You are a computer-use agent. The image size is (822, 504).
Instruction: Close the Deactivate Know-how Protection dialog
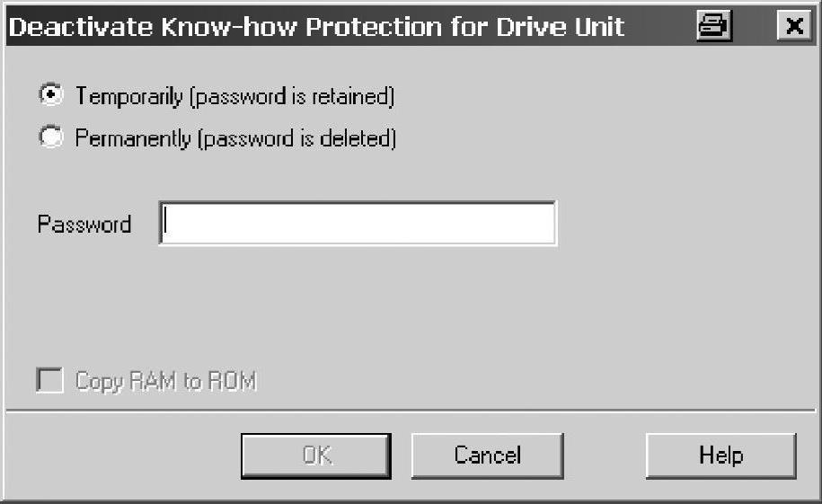793,26
